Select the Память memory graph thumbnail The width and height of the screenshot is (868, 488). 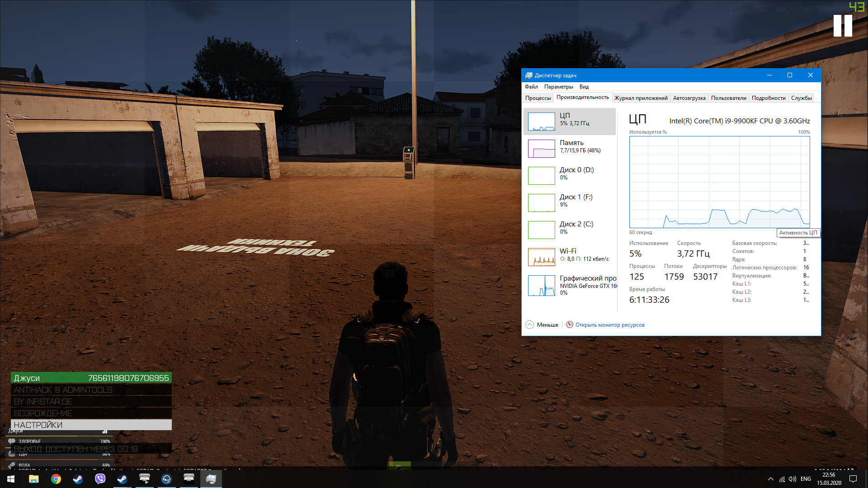541,149
